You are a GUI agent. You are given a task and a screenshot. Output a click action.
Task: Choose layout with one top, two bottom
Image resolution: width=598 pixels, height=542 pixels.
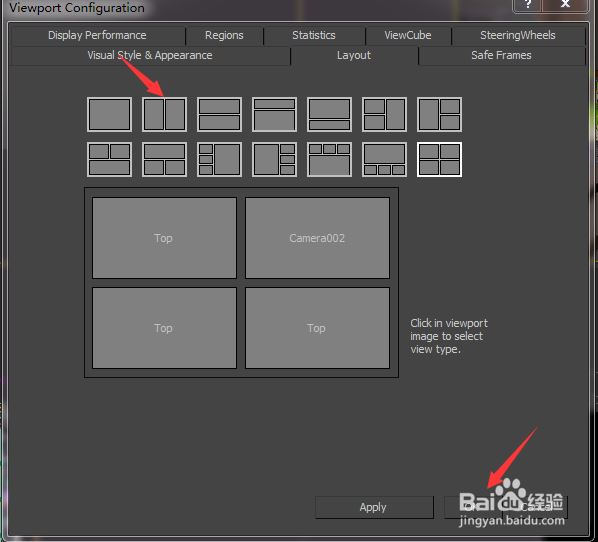pyautogui.click(x=164, y=159)
